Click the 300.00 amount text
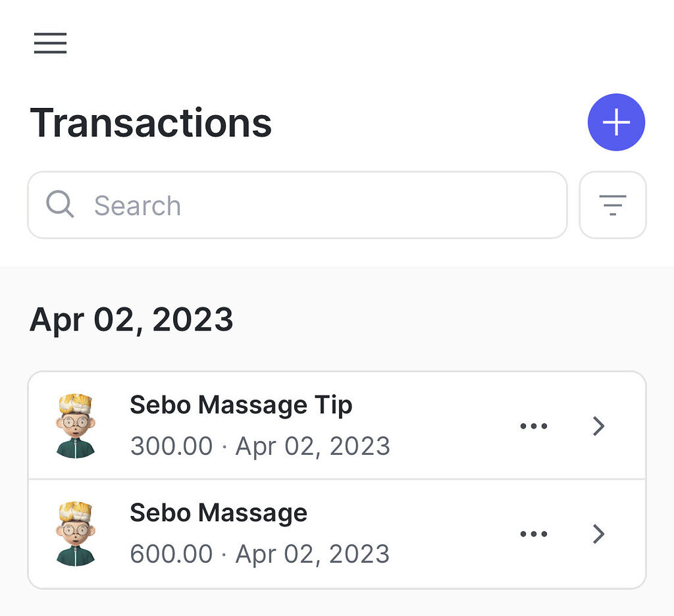The image size is (674, 616). coord(171,446)
